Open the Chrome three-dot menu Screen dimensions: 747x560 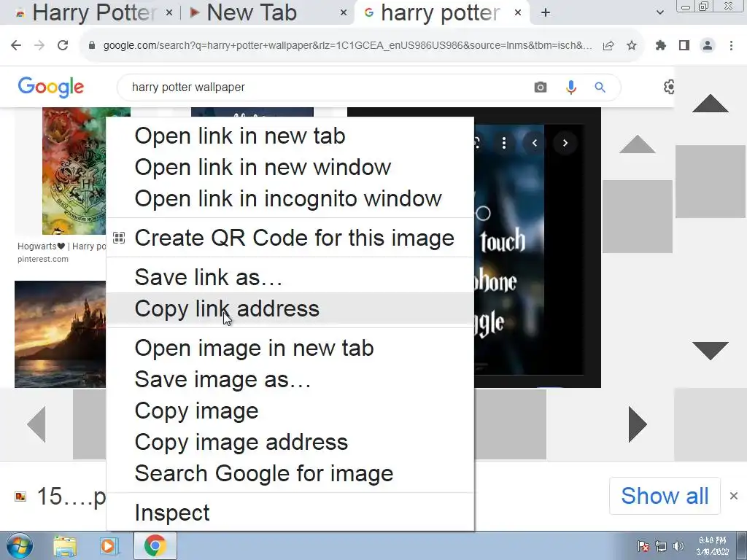(x=731, y=46)
